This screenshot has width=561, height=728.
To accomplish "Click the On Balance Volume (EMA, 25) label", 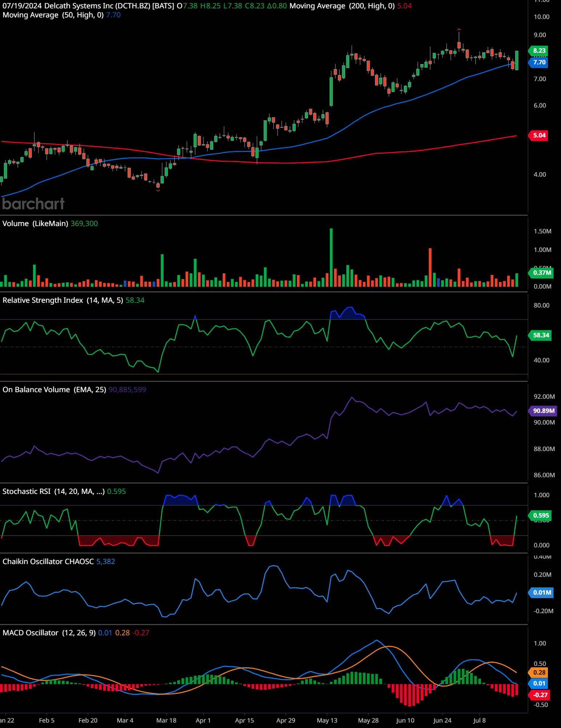I will 55,390.
